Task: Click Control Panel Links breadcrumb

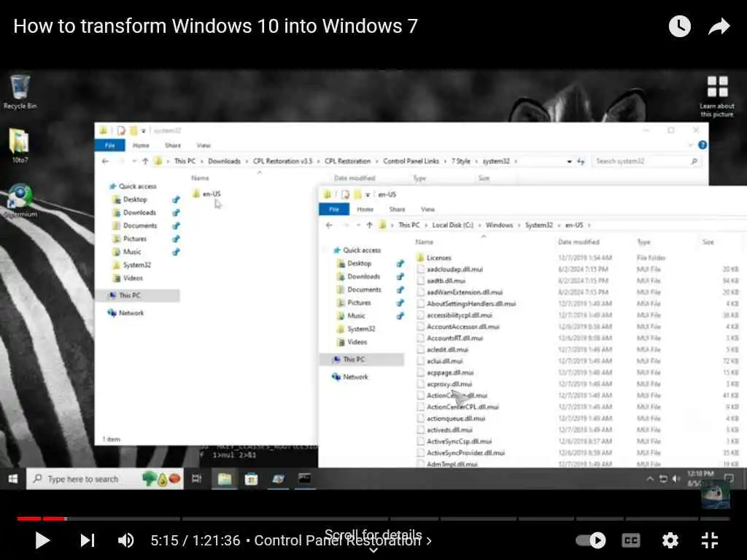Action: [x=411, y=161]
